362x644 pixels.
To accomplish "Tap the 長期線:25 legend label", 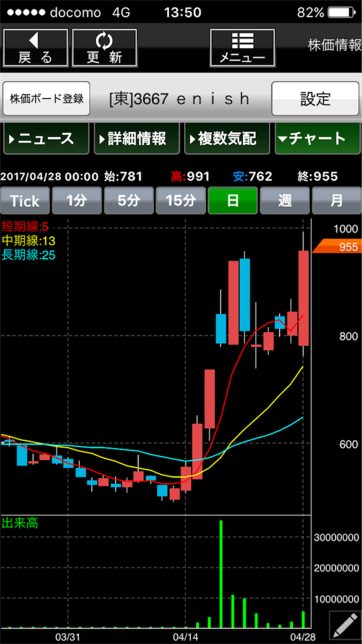I will point(28,255).
